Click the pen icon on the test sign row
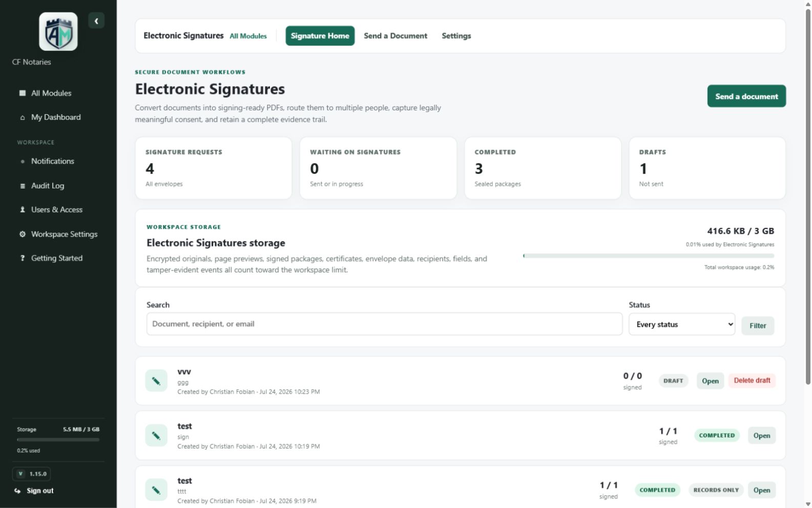This screenshot has height=508, width=812. pyautogui.click(x=156, y=436)
